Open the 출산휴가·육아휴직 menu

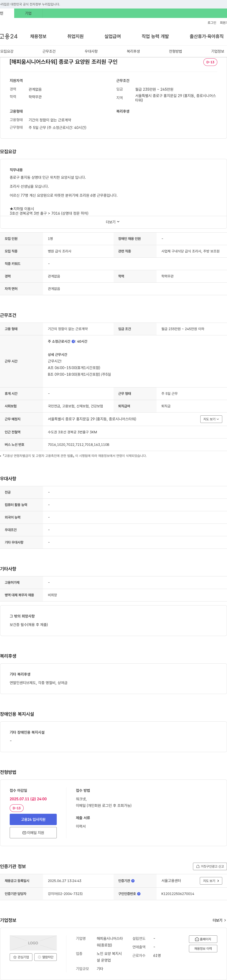pos(206,36)
